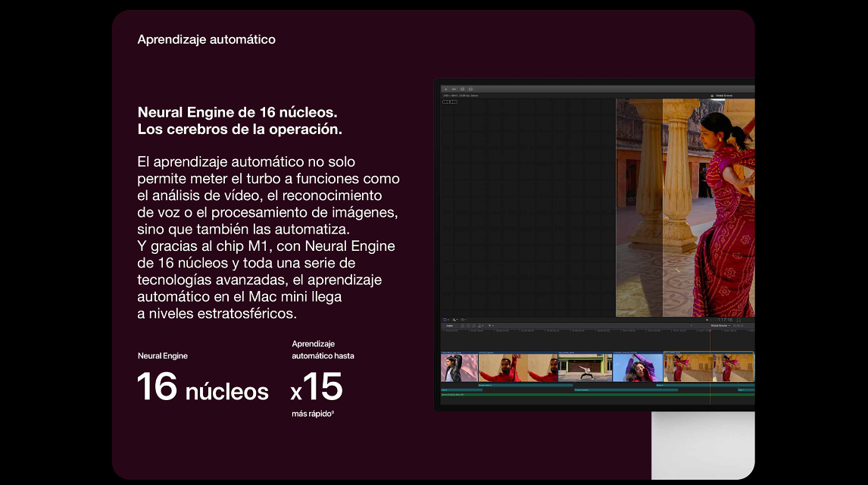The image size is (868, 485).
Task: Click the connect clip edit icon
Action: pos(462,326)
